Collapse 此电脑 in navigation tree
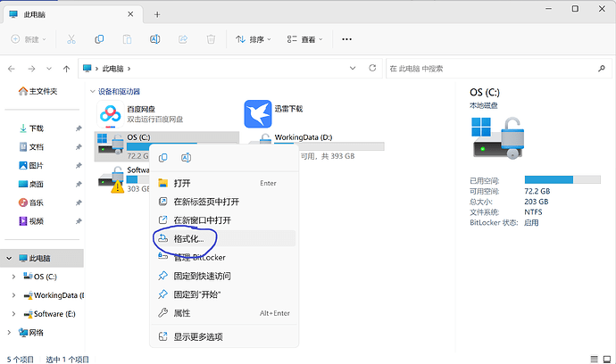The width and height of the screenshot is (616, 364). point(9,259)
